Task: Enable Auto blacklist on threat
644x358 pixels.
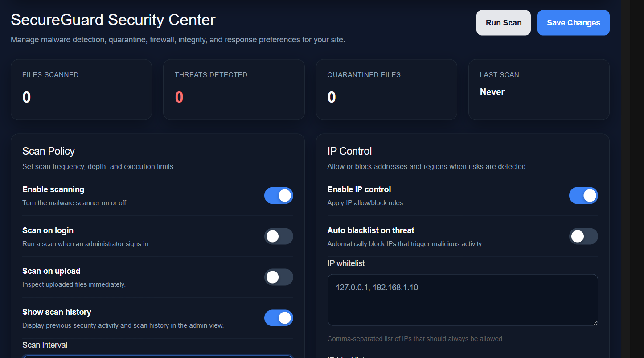Action: (583, 236)
